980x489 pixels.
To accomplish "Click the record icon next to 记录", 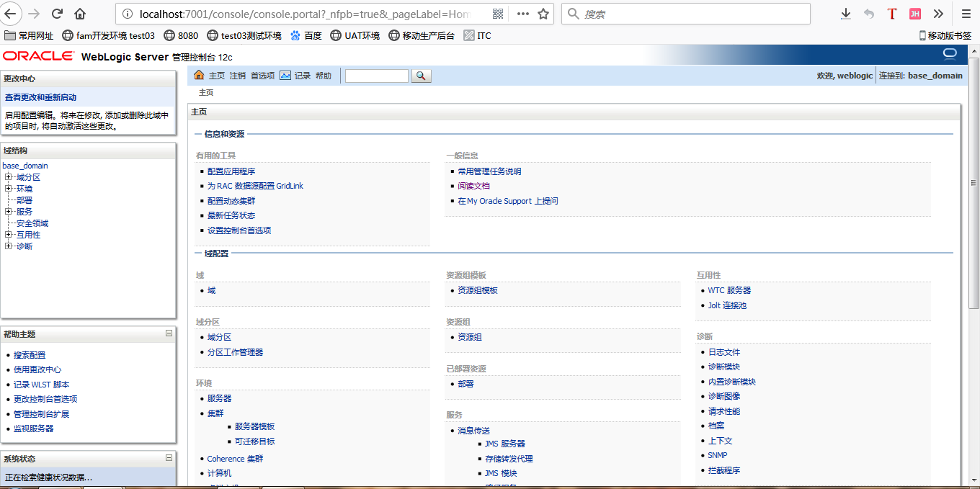I will point(285,76).
